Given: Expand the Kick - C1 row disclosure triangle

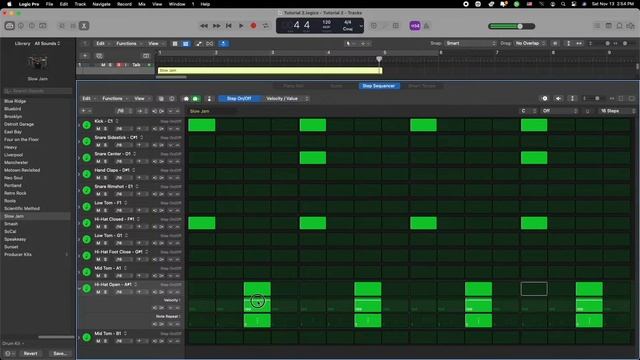Looking at the screenshot, I should click(x=79, y=125).
